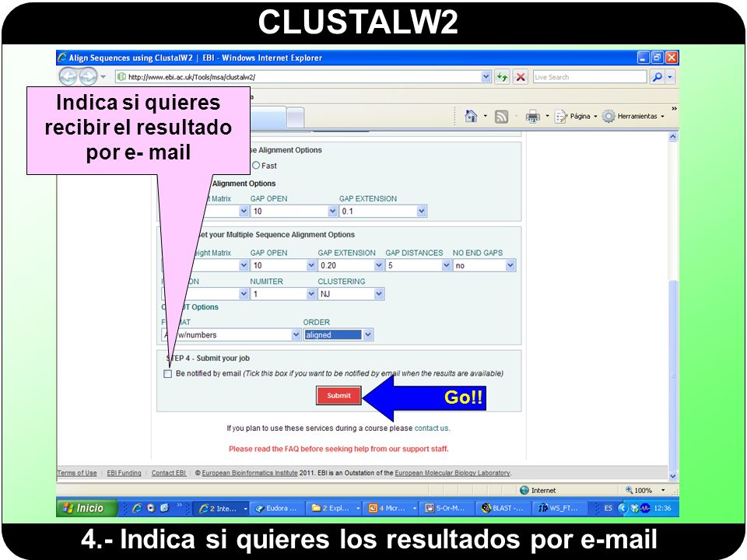Open the NUMITER dropdown

[310, 294]
